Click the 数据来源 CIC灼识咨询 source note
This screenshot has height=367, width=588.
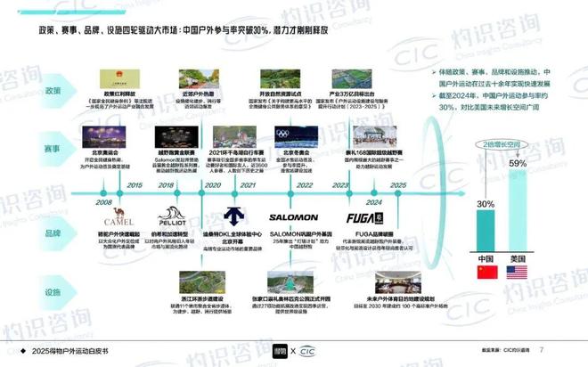[x=506, y=350]
